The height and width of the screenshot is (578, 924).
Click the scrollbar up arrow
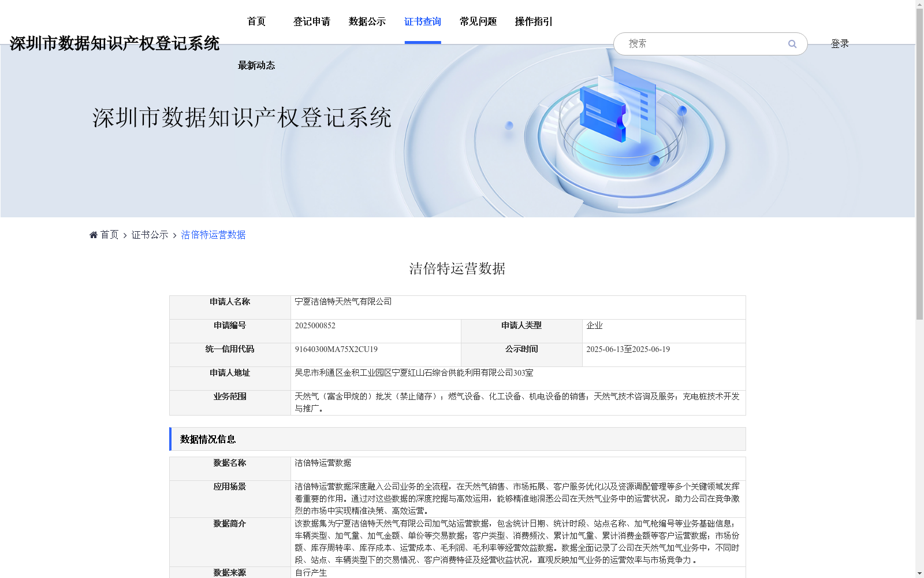[919, 3]
